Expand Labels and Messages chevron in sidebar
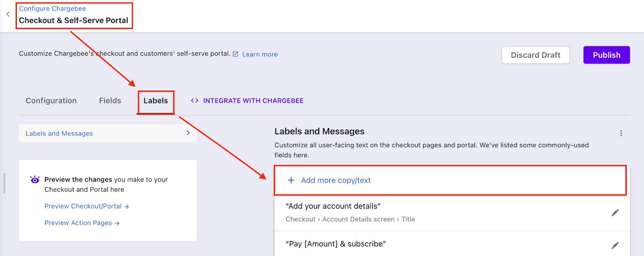The height and width of the screenshot is (256, 644). click(188, 133)
